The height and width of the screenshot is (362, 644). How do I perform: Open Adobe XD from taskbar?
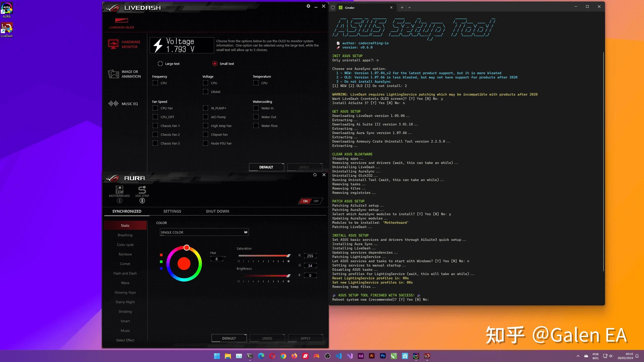(x=361, y=356)
